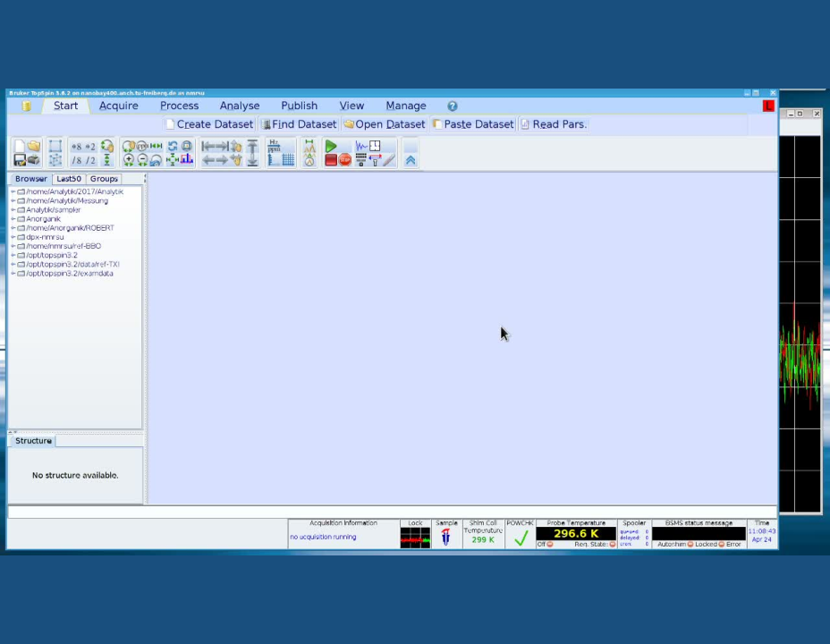Click the Sample tube status icon
830x644 pixels.
click(x=445, y=537)
